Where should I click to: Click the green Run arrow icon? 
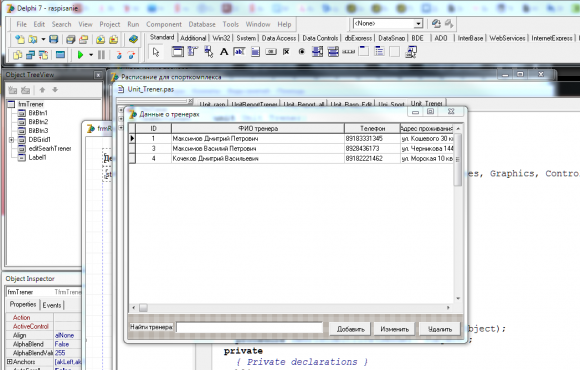(80, 56)
